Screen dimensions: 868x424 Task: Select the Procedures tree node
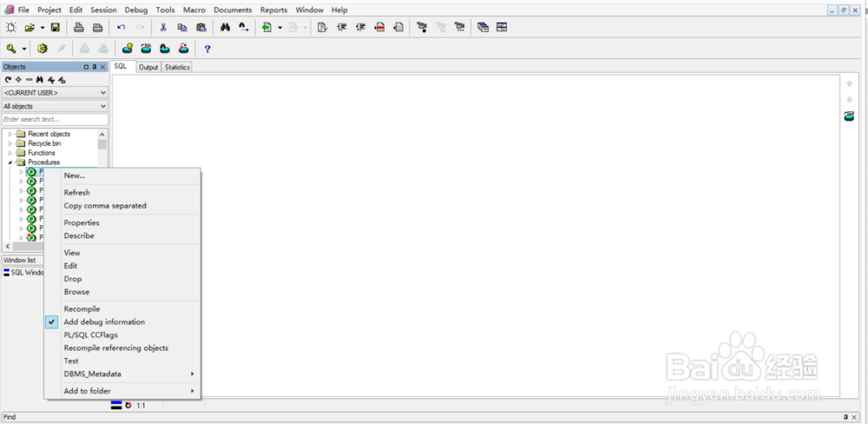(x=43, y=162)
